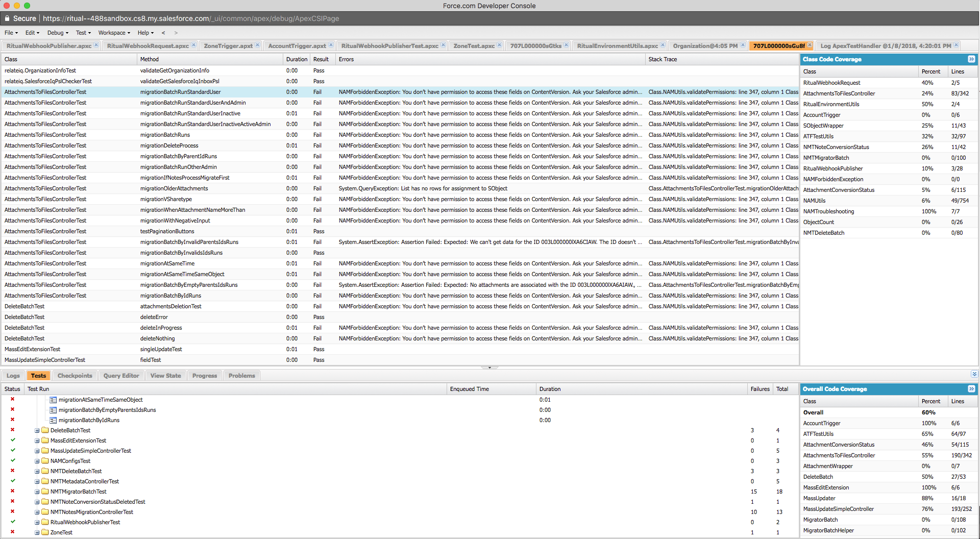Click the pane divider arrow below the results table
980x539 pixels.
point(489,367)
